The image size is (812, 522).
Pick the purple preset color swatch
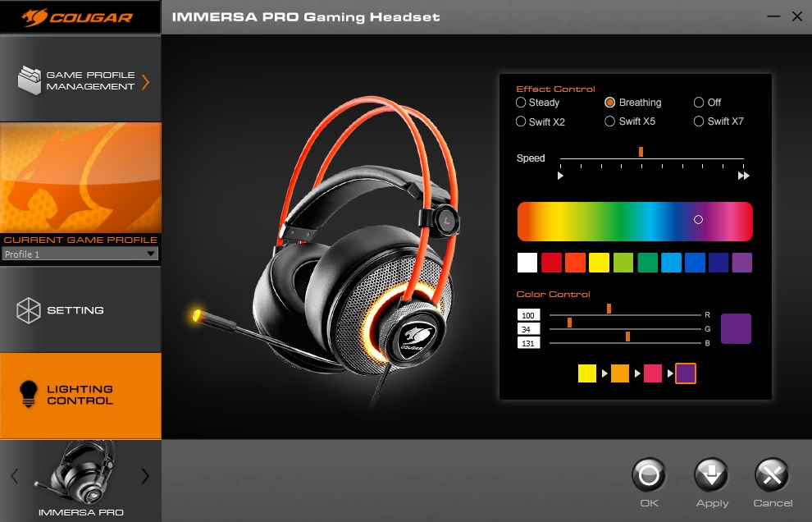[742, 263]
